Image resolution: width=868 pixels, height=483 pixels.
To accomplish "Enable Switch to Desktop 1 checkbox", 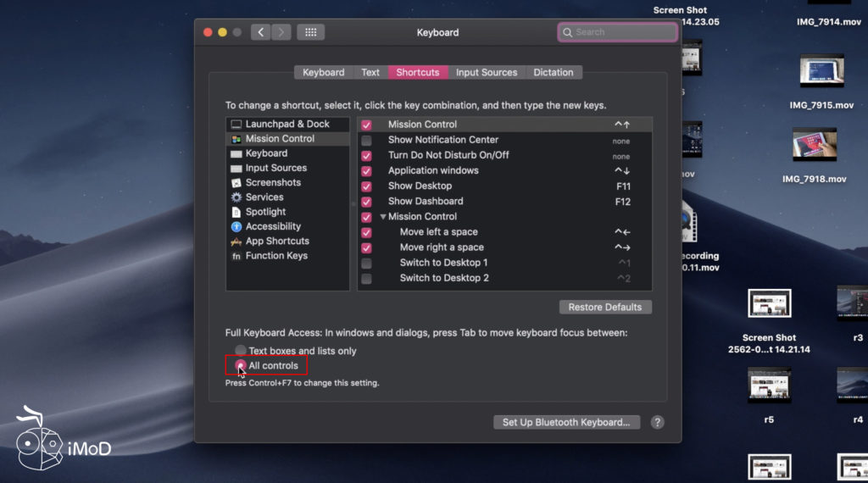I will click(x=366, y=264).
